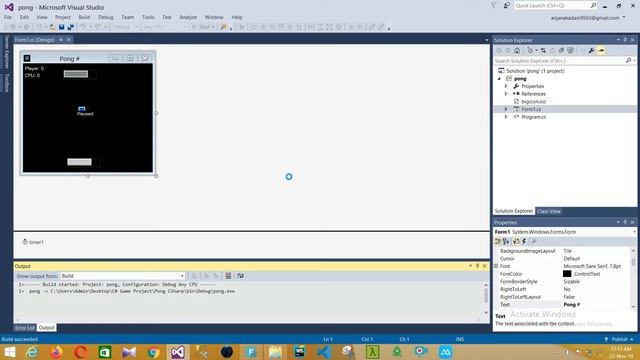
Task: Open the Build menu
Action: (84, 17)
